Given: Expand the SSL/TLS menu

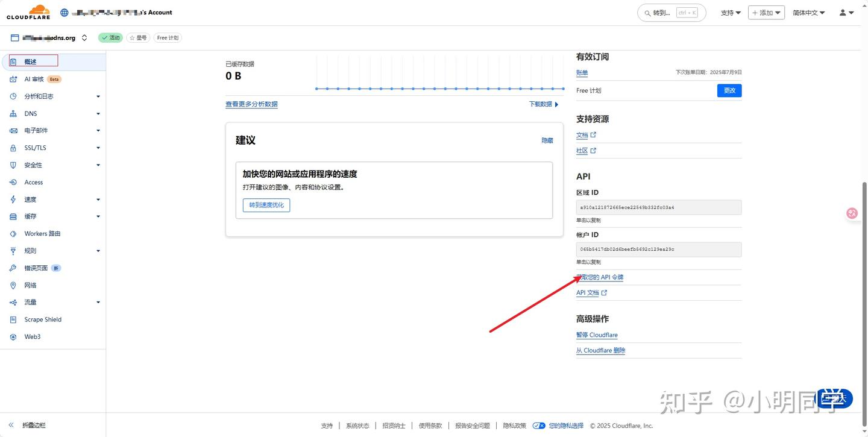Looking at the screenshot, I should pos(35,148).
